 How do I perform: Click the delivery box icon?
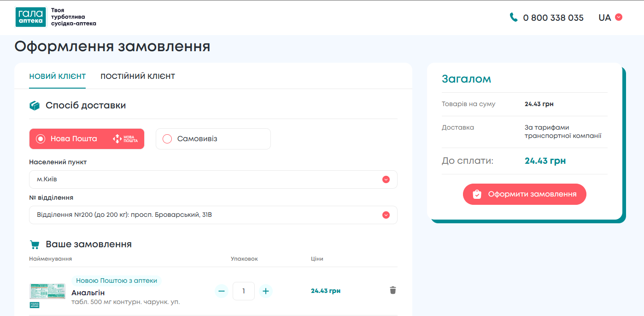pos(35,106)
